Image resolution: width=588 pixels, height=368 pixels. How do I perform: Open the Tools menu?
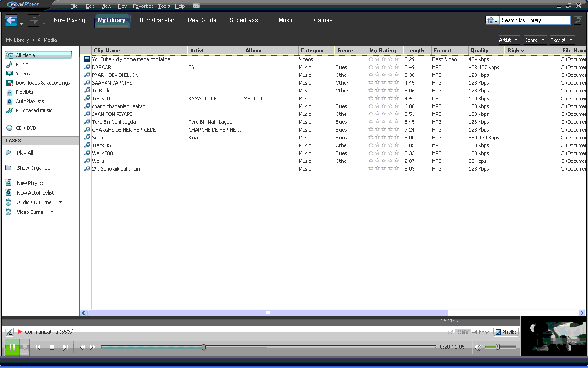pyautogui.click(x=164, y=6)
